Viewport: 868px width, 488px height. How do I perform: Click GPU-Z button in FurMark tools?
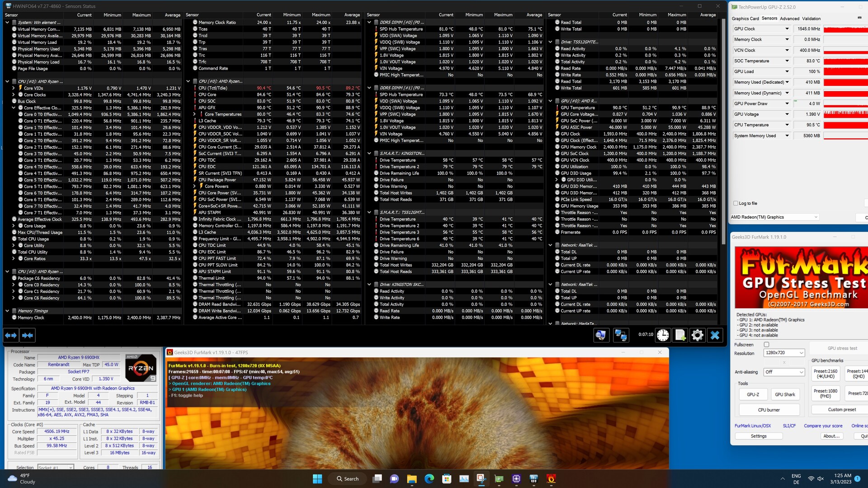point(753,394)
